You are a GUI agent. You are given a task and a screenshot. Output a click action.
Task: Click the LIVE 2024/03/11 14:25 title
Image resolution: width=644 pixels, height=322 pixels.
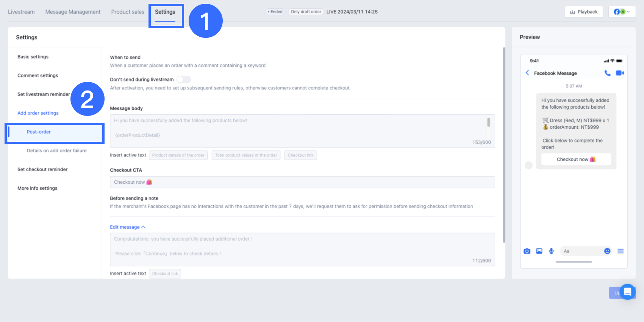pos(352,12)
